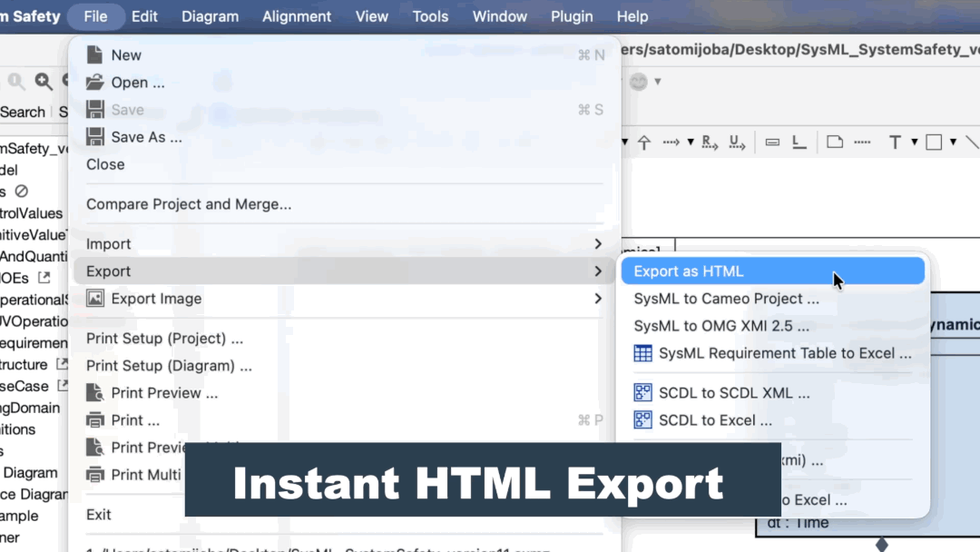The height and width of the screenshot is (552, 980).
Task: Open the Plugin menu
Action: coord(572,15)
